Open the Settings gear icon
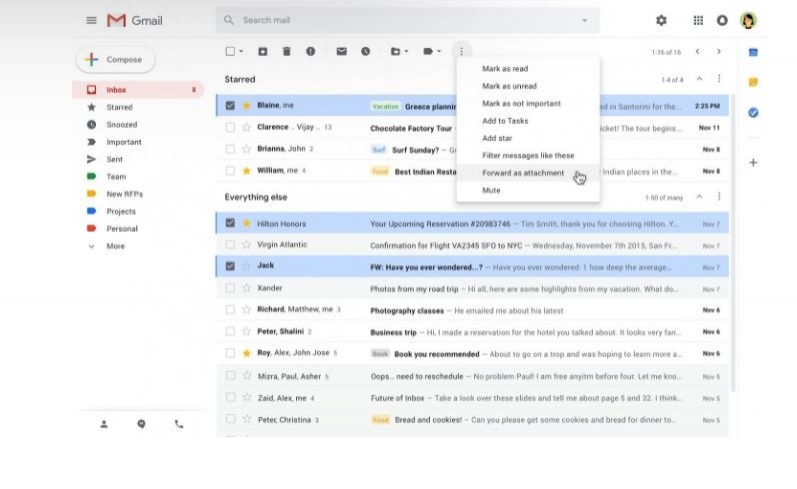Viewport: 797px width, 489px height. coord(661,20)
